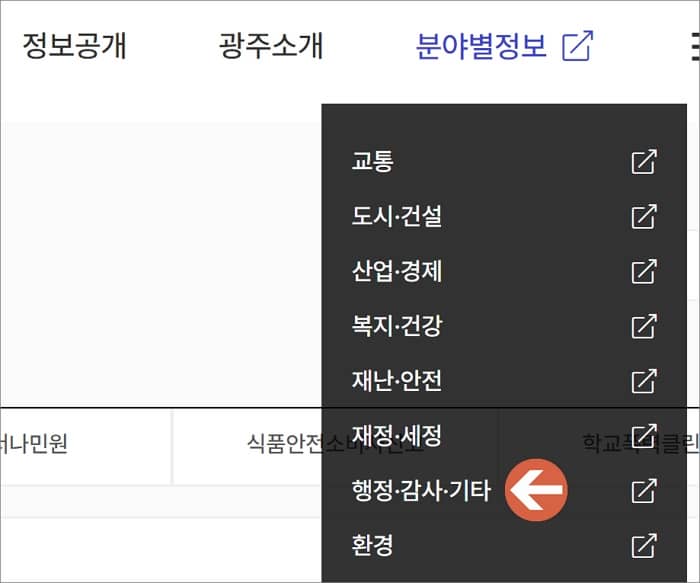
Task: Select 도시·건설 menu entry
Action: point(397,216)
